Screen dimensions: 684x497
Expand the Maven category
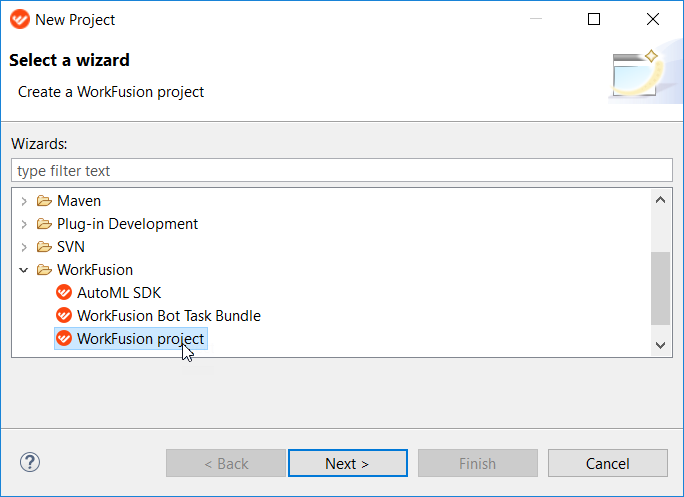[x=24, y=201]
